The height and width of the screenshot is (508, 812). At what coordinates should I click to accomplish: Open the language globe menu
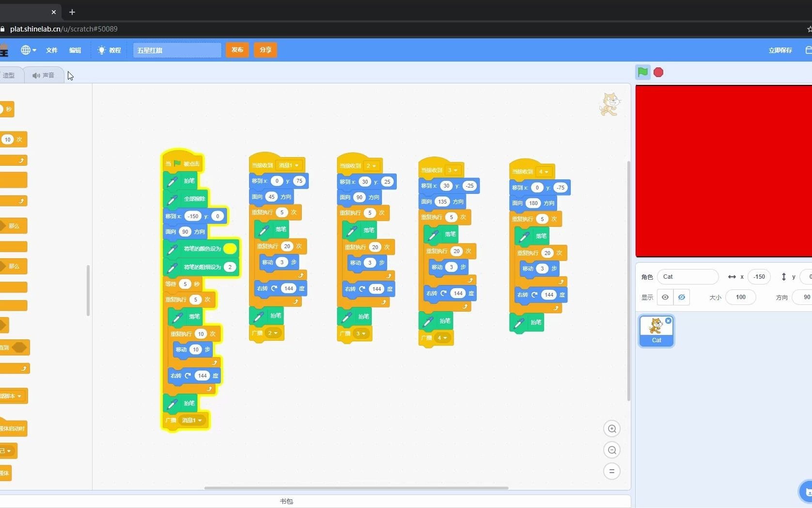(x=28, y=50)
